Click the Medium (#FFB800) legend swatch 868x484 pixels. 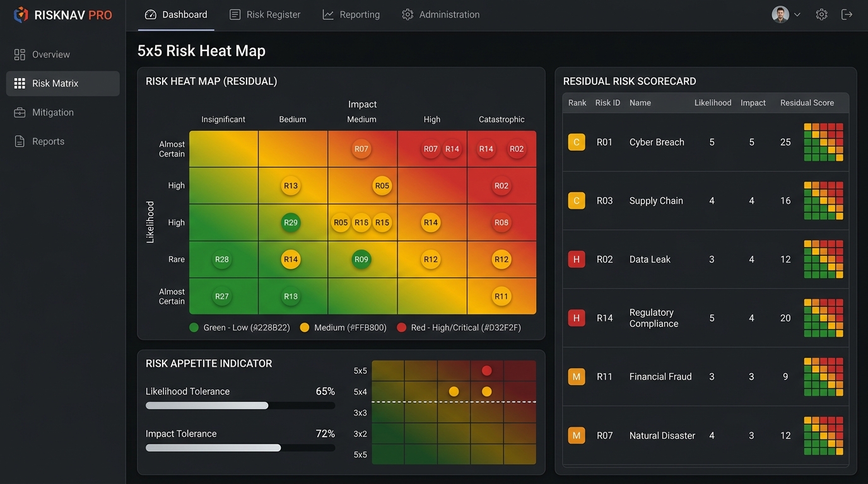[305, 328]
